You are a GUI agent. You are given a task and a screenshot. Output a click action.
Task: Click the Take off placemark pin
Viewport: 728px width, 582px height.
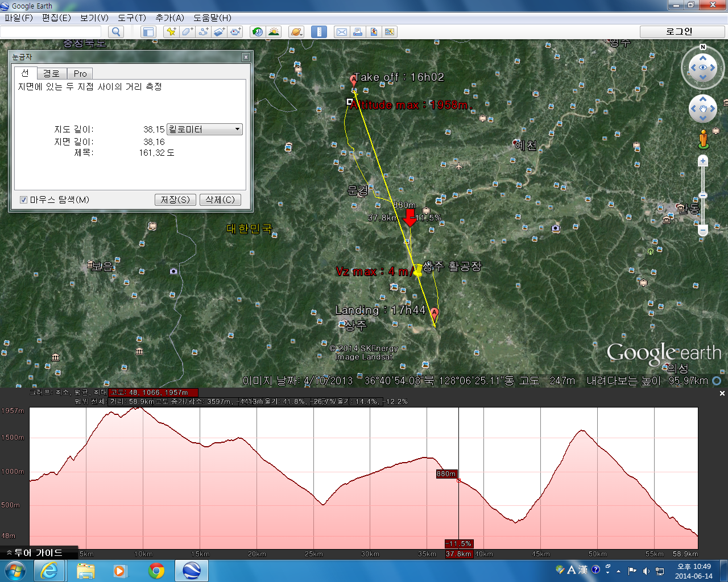click(353, 81)
